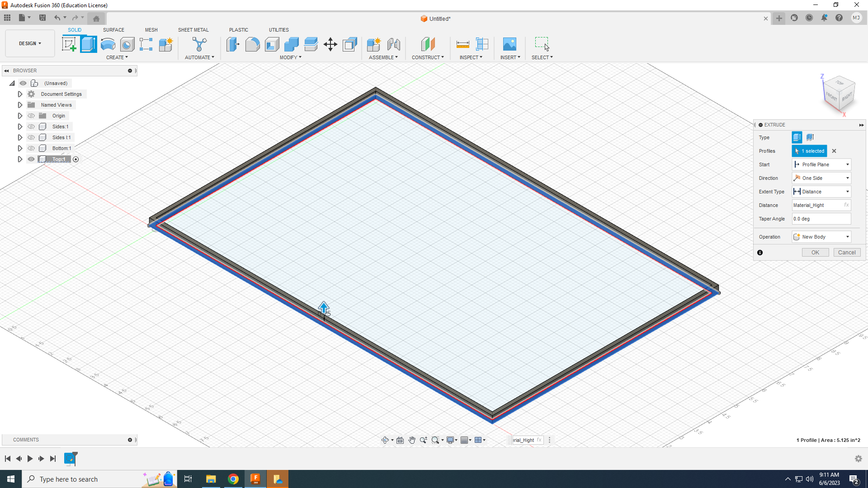Toggle visibility of Sides:1 layer
868x488 pixels.
31,127
